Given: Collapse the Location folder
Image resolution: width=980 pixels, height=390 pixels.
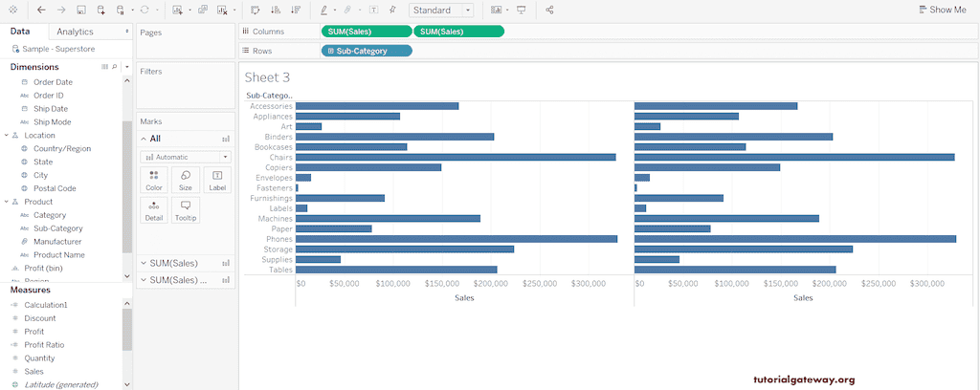Looking at the screenshot, I should (6, 136).
